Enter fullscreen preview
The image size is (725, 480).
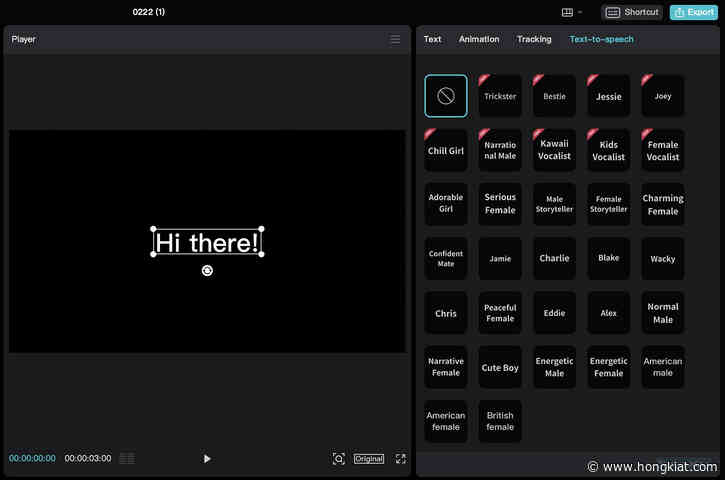coord(401,459)
